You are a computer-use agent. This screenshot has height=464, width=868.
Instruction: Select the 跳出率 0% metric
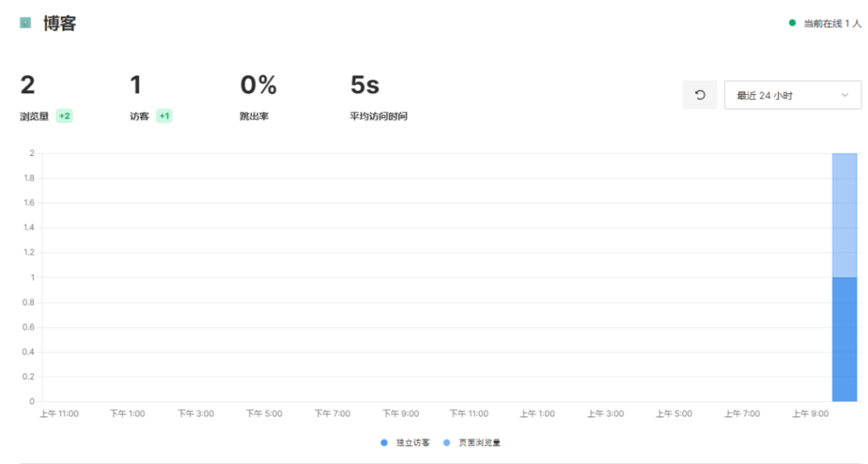(258, 98)
